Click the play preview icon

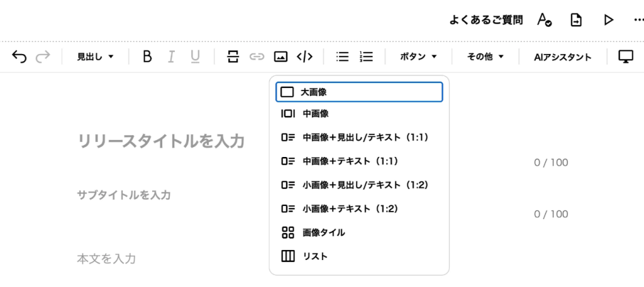[x=608, y=19]
